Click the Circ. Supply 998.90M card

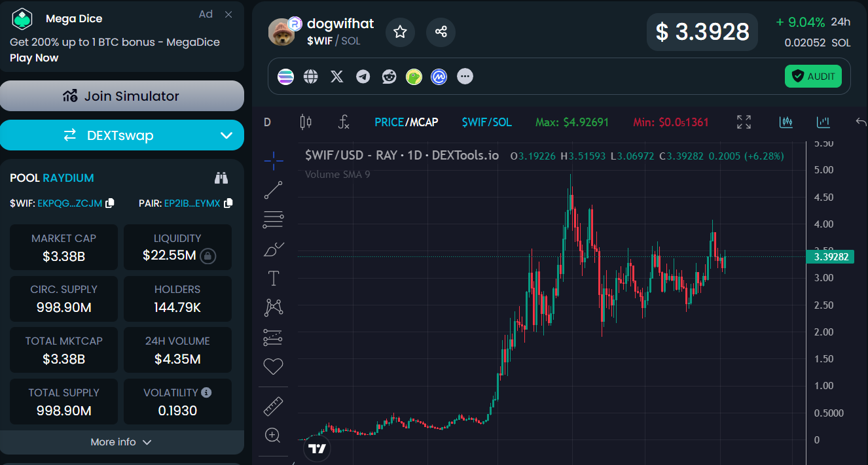pyautogui.click(x=63, y=298)
